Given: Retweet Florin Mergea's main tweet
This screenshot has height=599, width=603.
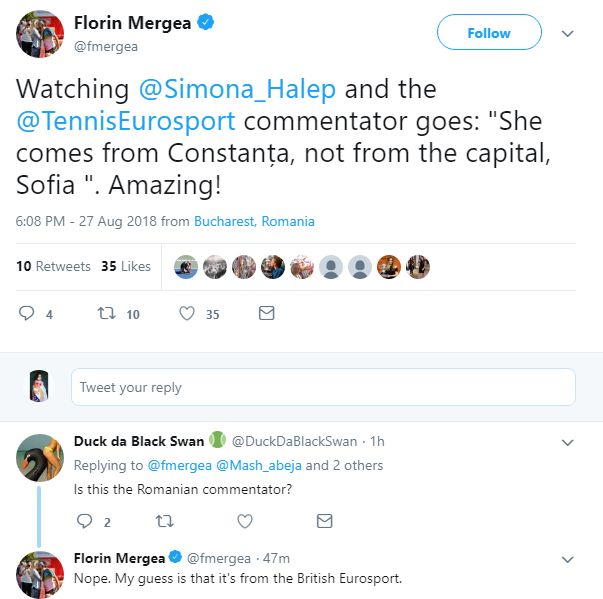Looking at the screenshot, I should pyautogui.click(x=106, y=314).
